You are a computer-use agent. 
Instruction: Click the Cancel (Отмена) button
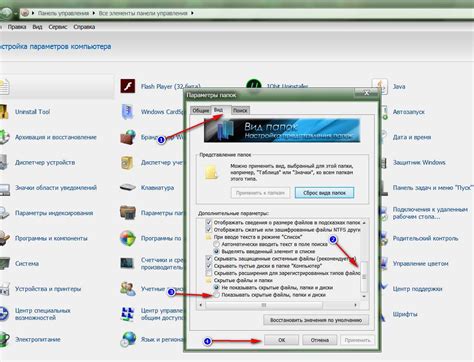(x=320, y=340)
